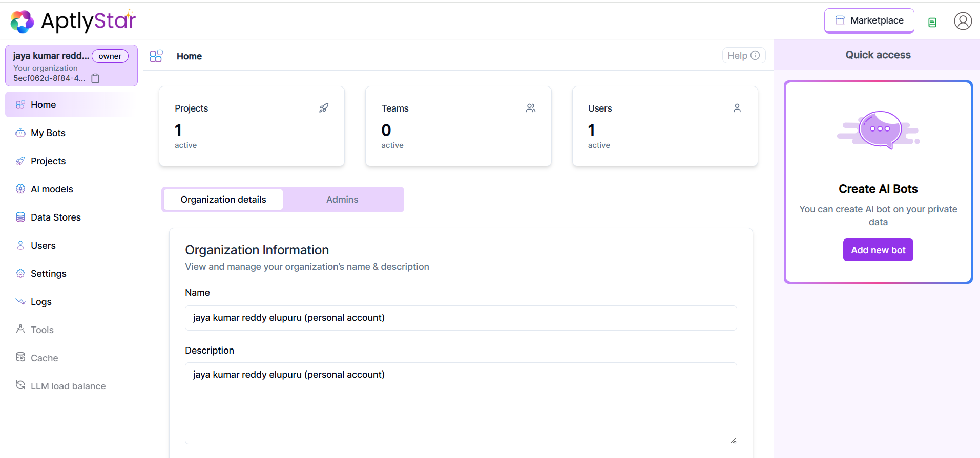Open Data Stores from sidebar

55,217
